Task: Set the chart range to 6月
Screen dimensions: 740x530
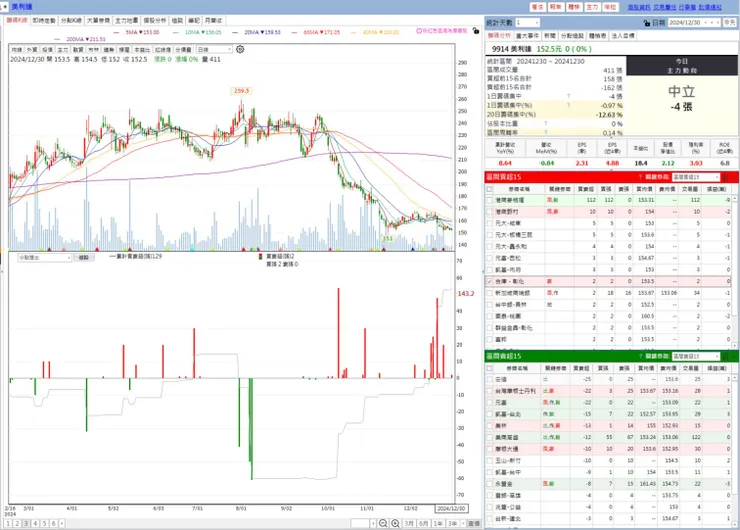Action: click(x=423, y=523)
